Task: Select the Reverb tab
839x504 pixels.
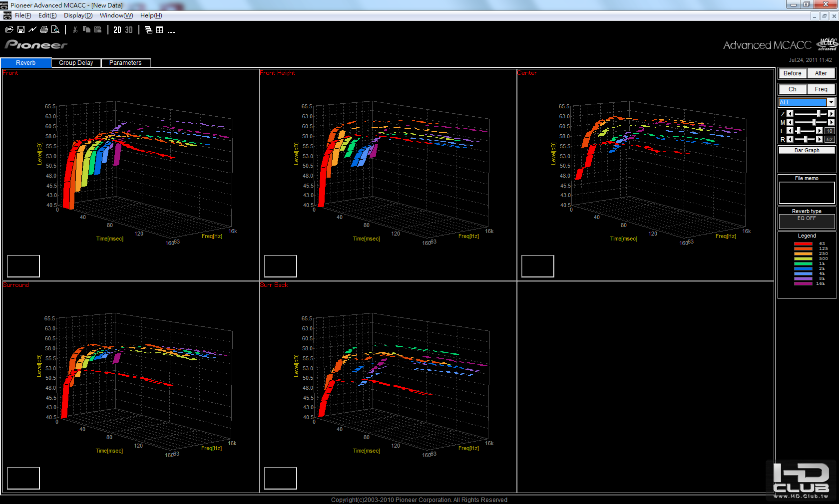Action: pyautogui.click(x=26, y=63)
